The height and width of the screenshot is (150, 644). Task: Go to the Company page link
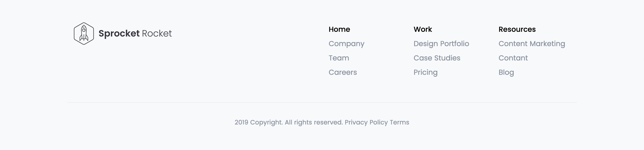347,44
